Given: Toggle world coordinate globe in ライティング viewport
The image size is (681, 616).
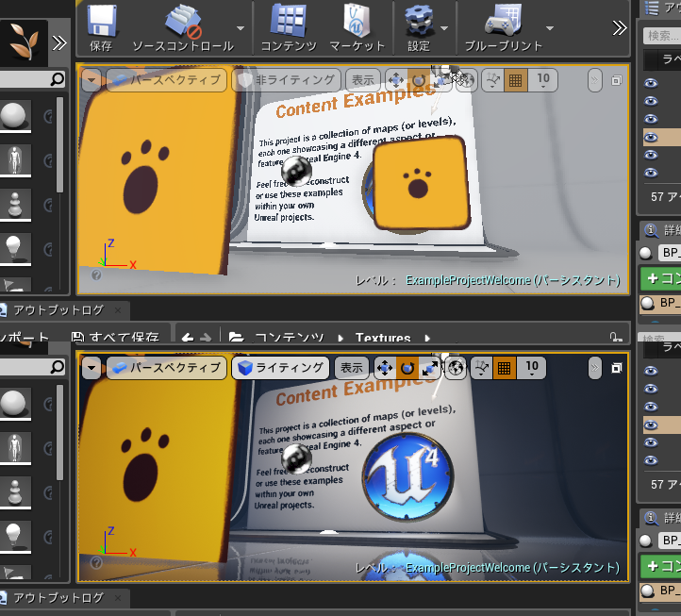Looking at the screenshot, I should (x=456, y=368).
